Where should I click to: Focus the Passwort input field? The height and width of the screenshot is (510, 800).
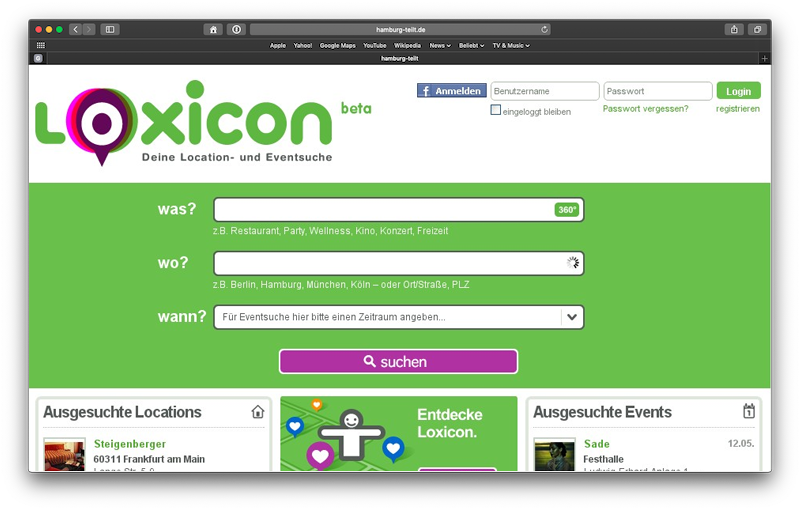point(658,91)
